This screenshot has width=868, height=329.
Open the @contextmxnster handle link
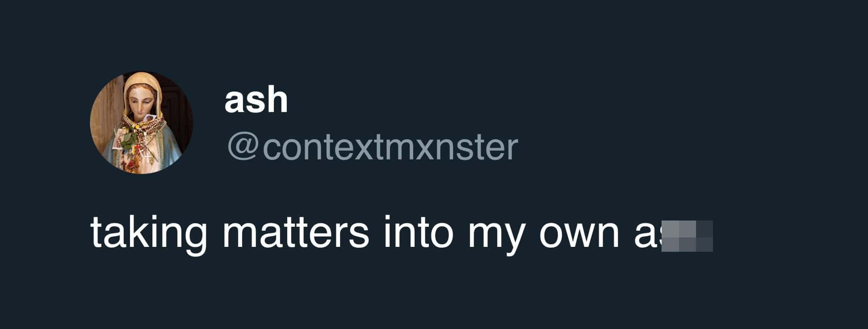point(373,147)
